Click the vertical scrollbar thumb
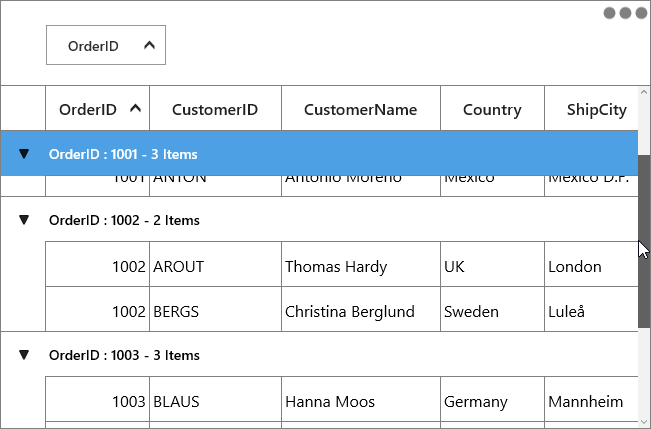The width and height of the screenshot is (651, 429). point(644,241)
